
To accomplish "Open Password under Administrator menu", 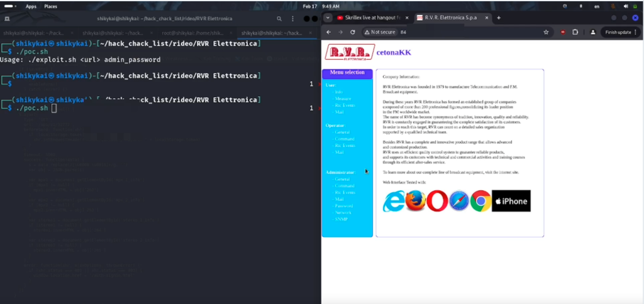I will point(343,205).
